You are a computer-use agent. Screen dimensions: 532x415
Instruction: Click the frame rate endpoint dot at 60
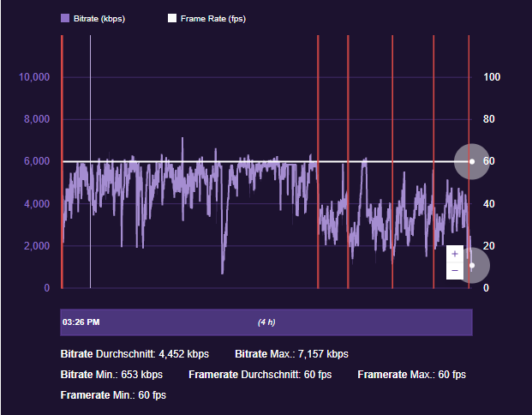pos(472,162)
